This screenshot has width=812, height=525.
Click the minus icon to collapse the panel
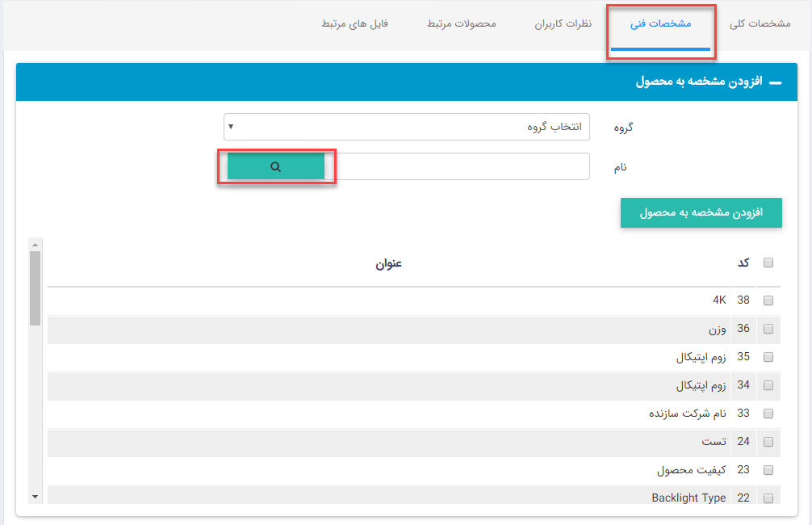[775, 82]
